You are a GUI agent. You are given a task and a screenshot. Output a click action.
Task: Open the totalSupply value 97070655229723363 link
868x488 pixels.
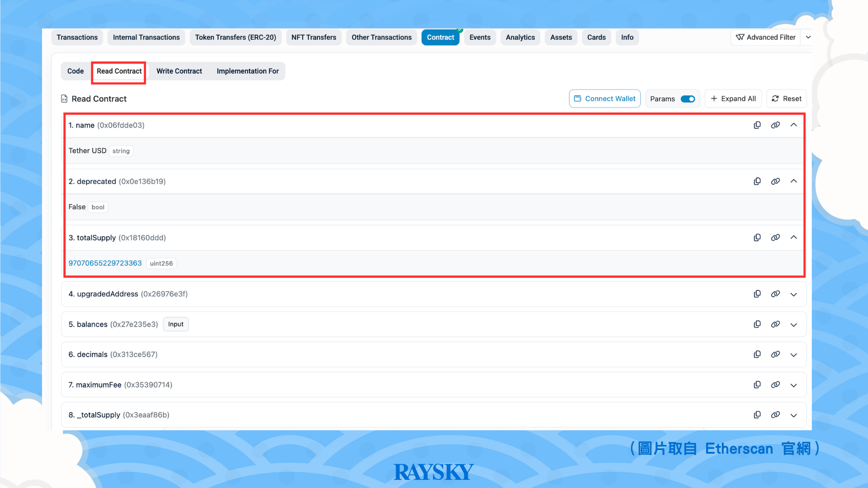105,263
